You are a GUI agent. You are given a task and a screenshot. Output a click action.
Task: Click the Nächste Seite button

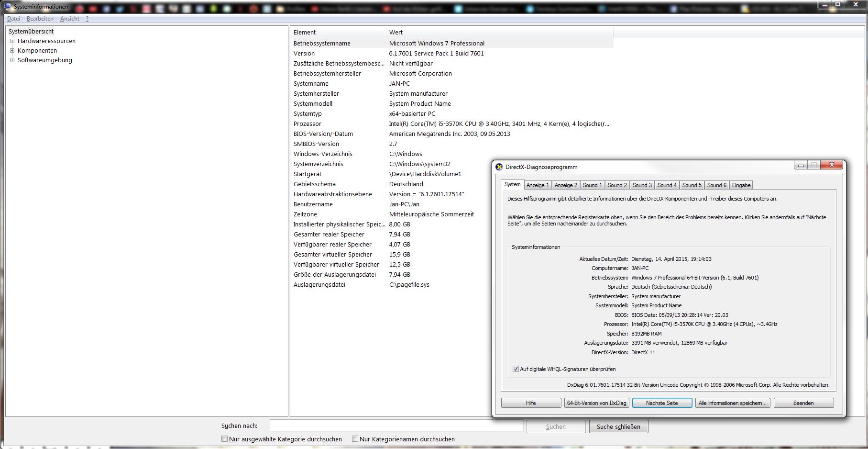662,403
